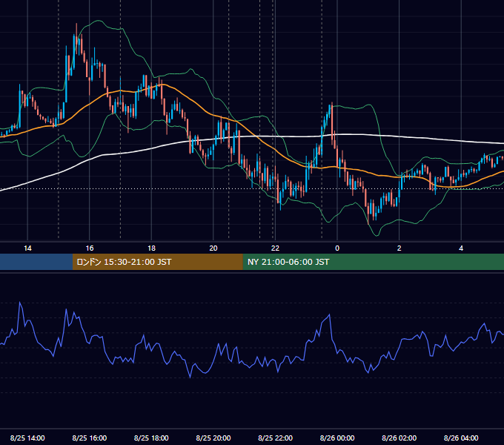Click the 2 hour axis label
Screen dimensions: 504x445
[x=399, y=248]
